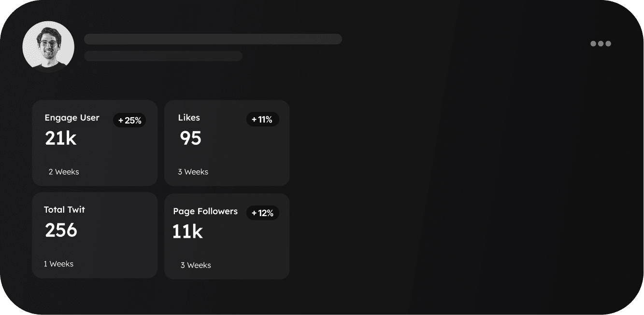Click the short placeholder subtitle bar
The image size is (644, 315).
[163, 56]
